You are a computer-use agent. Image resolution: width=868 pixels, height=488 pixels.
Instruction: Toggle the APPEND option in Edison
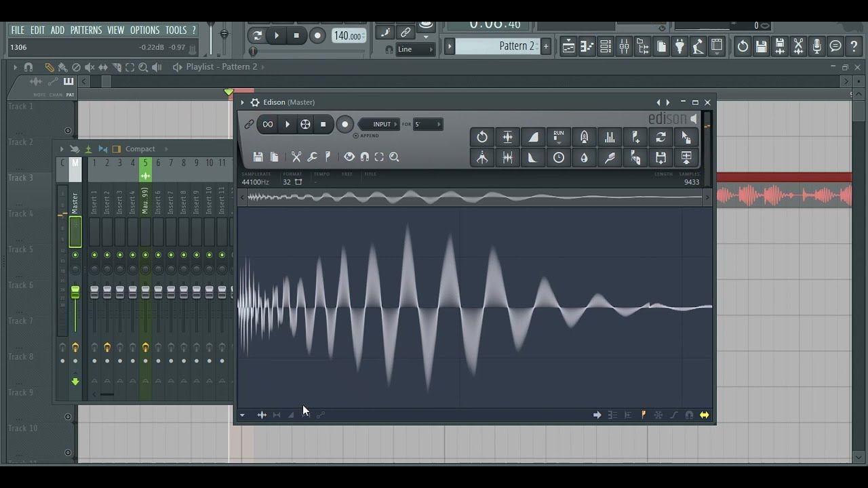coord(366,136)
